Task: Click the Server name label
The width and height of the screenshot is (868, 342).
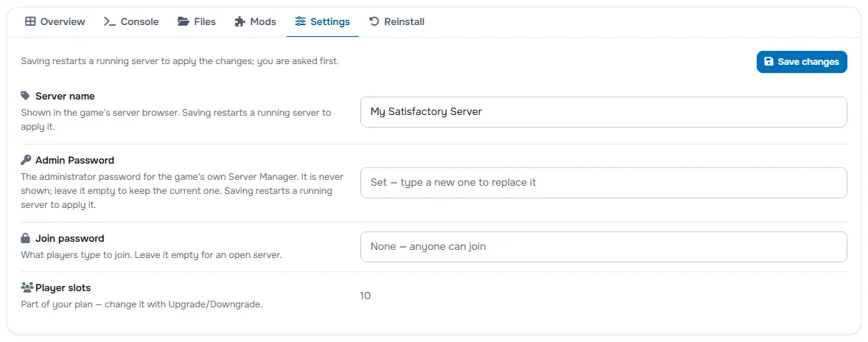Action: point(65,96)
